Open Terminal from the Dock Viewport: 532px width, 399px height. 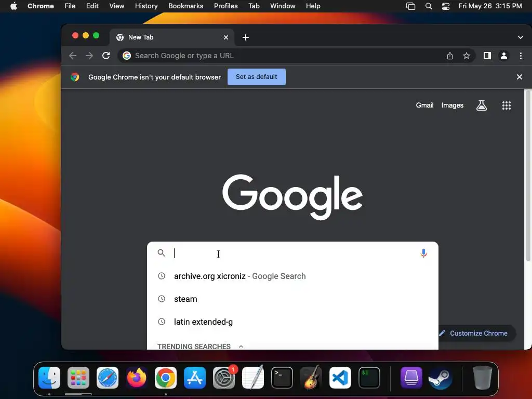pos(282,378)
